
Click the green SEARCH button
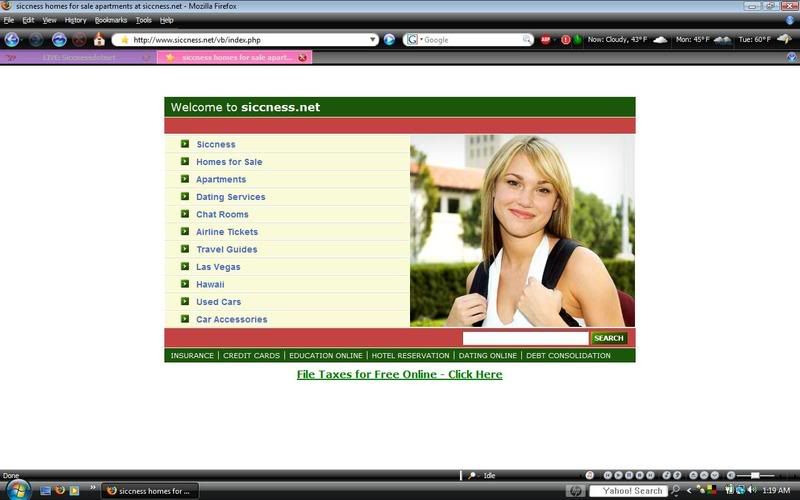[x=608, y=338]
